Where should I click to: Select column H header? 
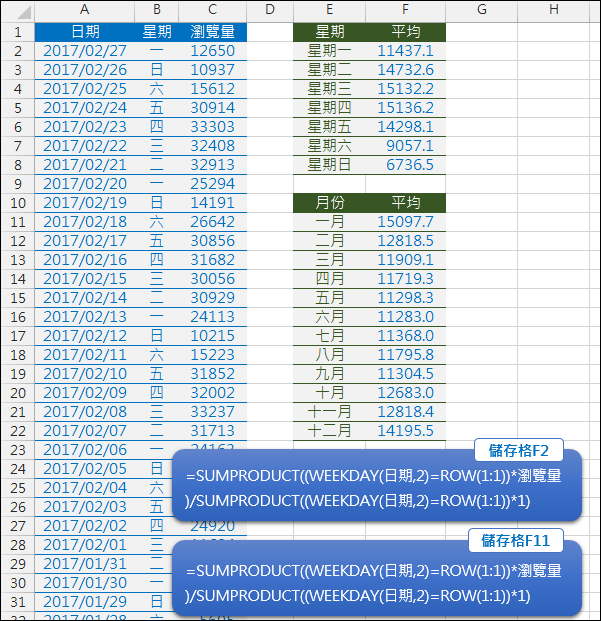click(553, 10)
